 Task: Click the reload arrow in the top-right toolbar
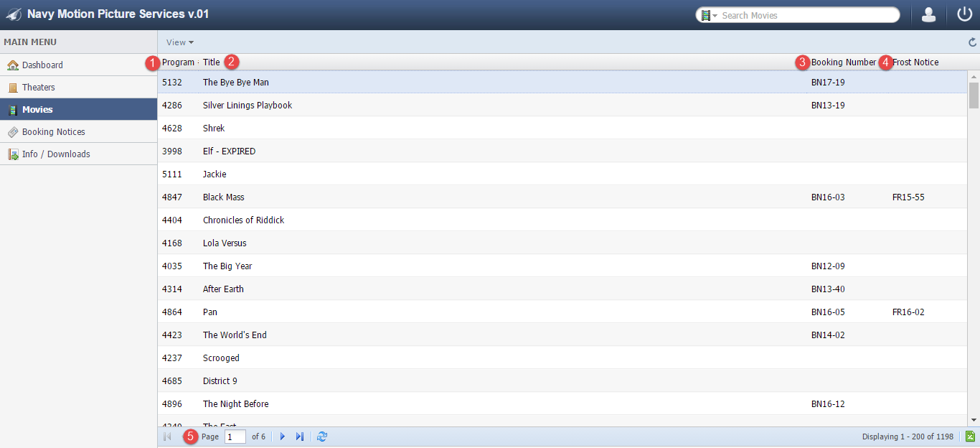pos(973,42)
